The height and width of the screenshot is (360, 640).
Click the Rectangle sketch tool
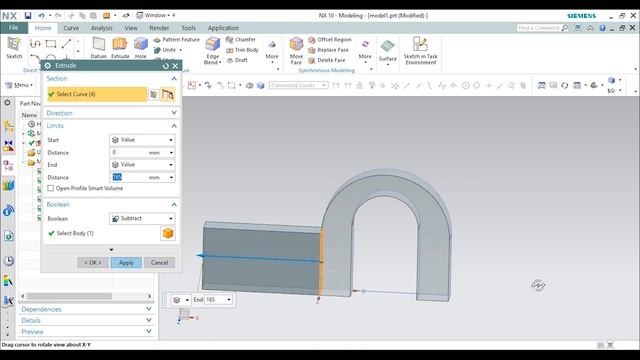51,43
